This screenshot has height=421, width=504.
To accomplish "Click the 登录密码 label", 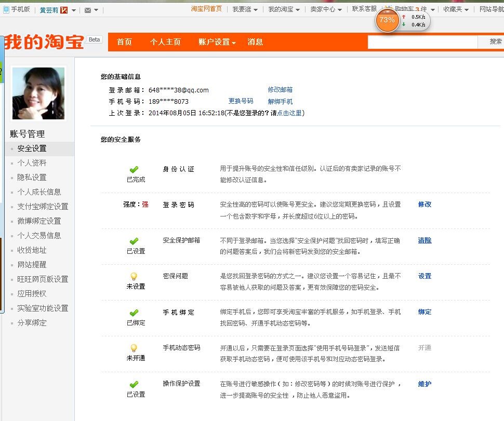I will 178,205.
